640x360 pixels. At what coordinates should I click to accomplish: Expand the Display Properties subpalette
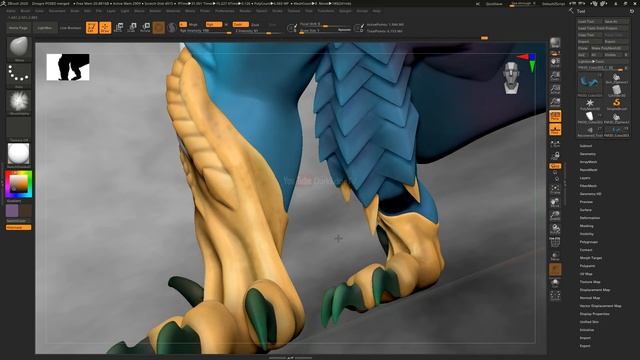pos(594,314)
